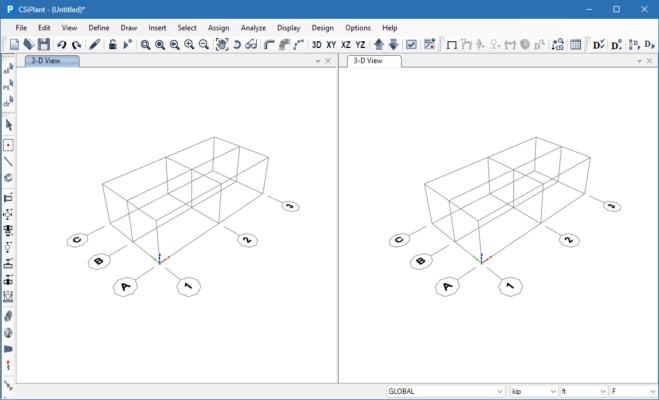Screen dimensions: 659x400
Task: Activate the right 3-D View tab
Action: pyautogui.click(x=374, y=61)
